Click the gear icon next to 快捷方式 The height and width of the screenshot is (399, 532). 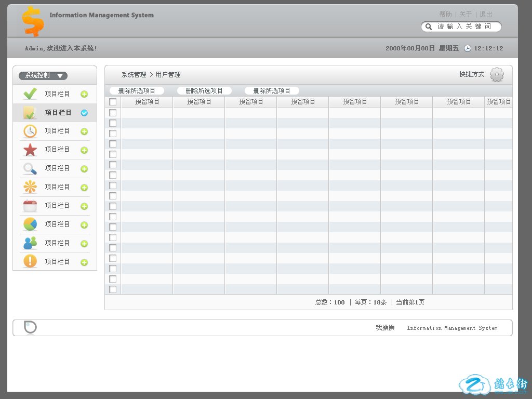click(497, 75)
